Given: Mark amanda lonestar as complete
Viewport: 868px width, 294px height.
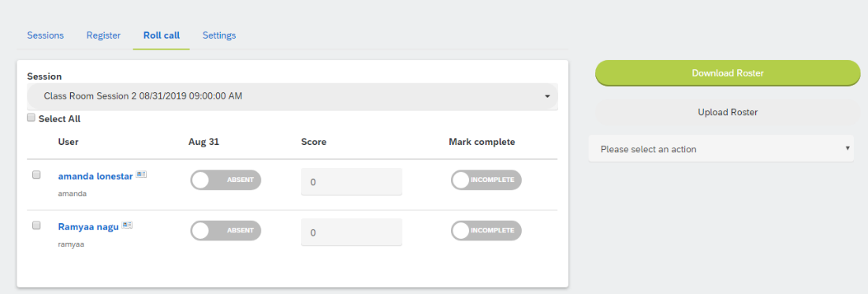Looking at the screenshot, I should coord(486,180).
